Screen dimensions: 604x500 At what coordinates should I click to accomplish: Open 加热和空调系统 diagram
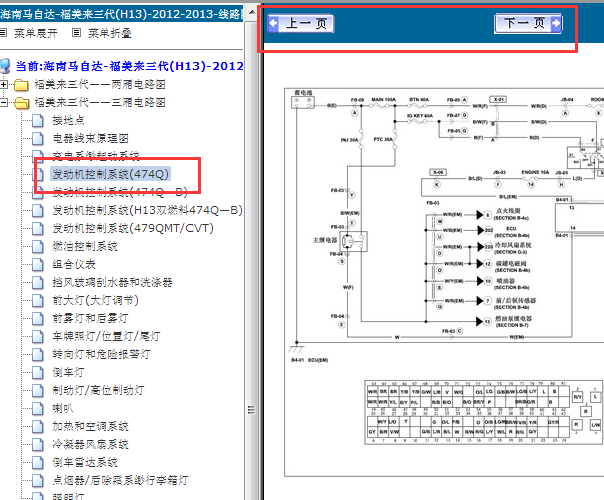[91, 426]
